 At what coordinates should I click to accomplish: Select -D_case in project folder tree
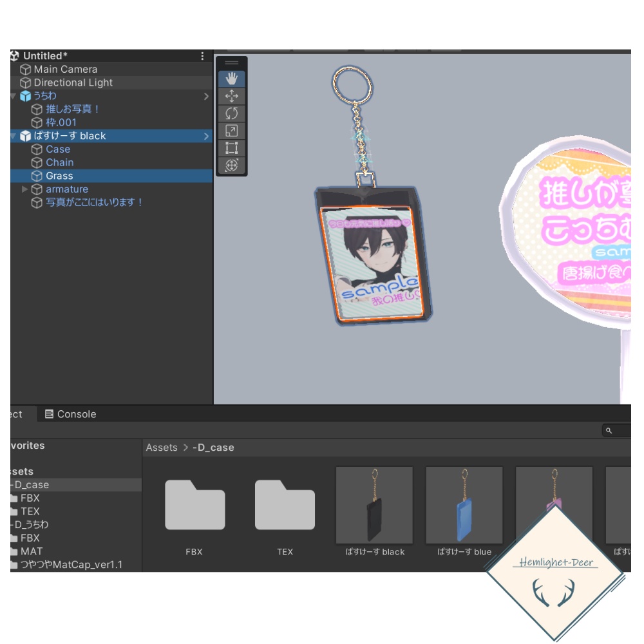pos(76,485)
